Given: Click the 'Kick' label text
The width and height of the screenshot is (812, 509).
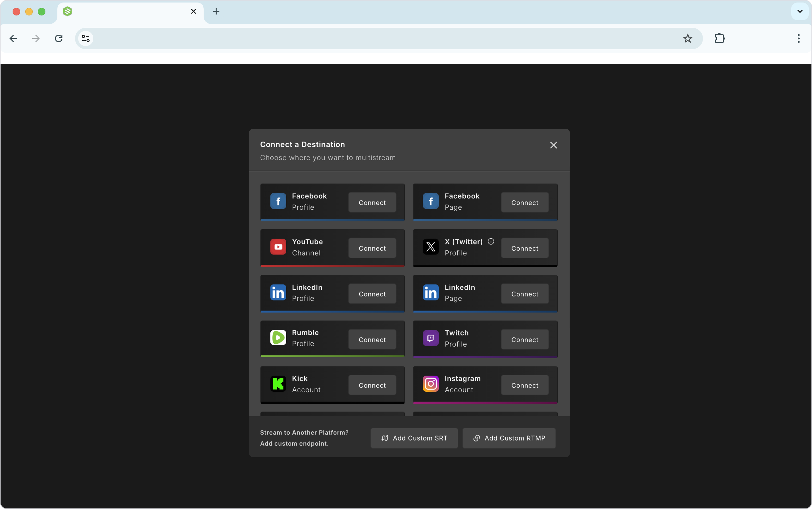Looking at the screenshot, I should [300, 378].
